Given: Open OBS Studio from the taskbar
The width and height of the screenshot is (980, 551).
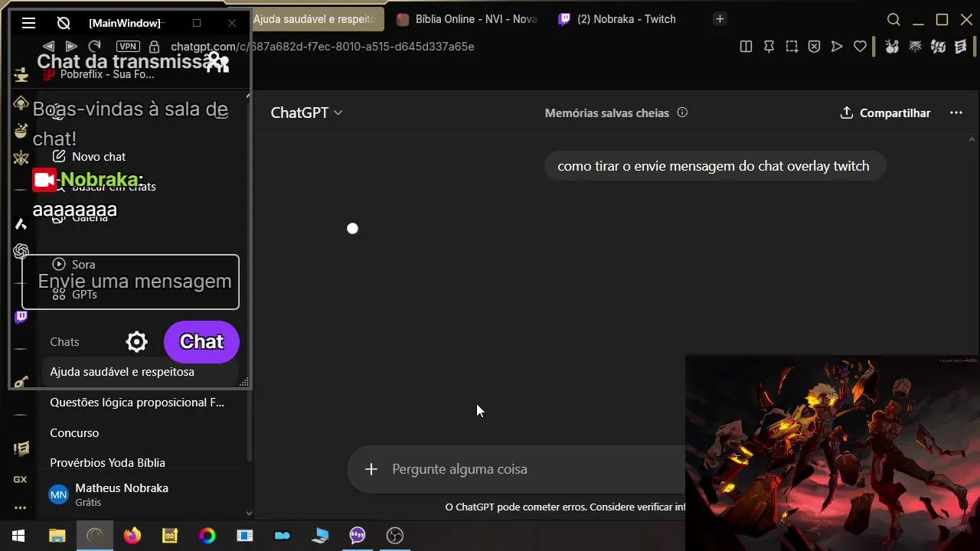Looking at the screenshot, I should pos(395,536).
